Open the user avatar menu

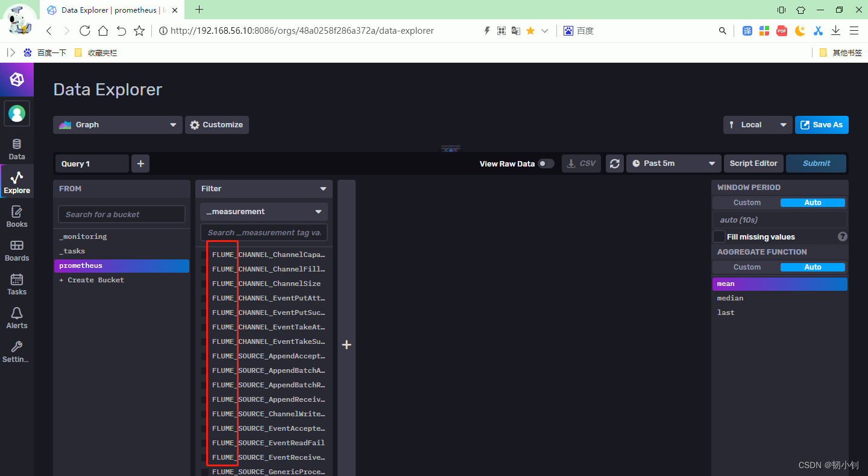coord(17,113)
